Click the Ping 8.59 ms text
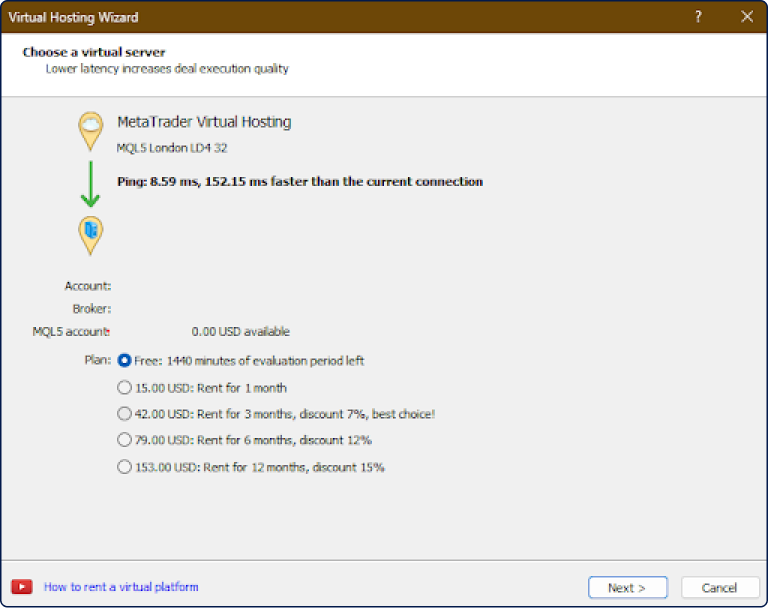768x608 pixels. [x=300, y=182]
